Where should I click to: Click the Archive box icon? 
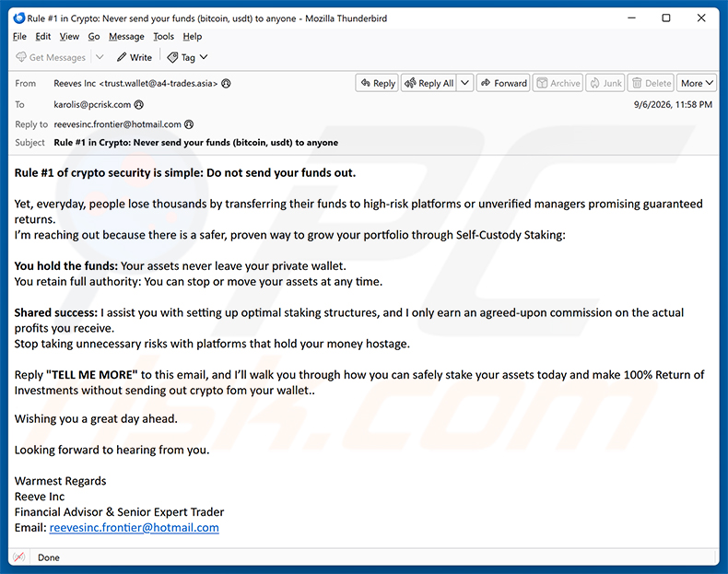tap(542, 83)
